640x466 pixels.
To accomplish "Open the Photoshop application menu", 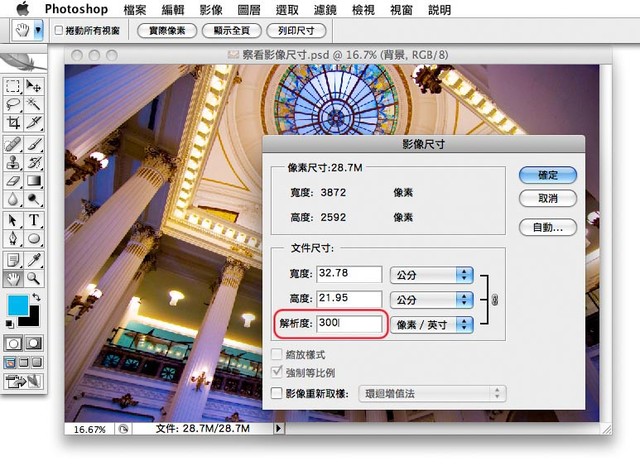I will tap(76, 9).
